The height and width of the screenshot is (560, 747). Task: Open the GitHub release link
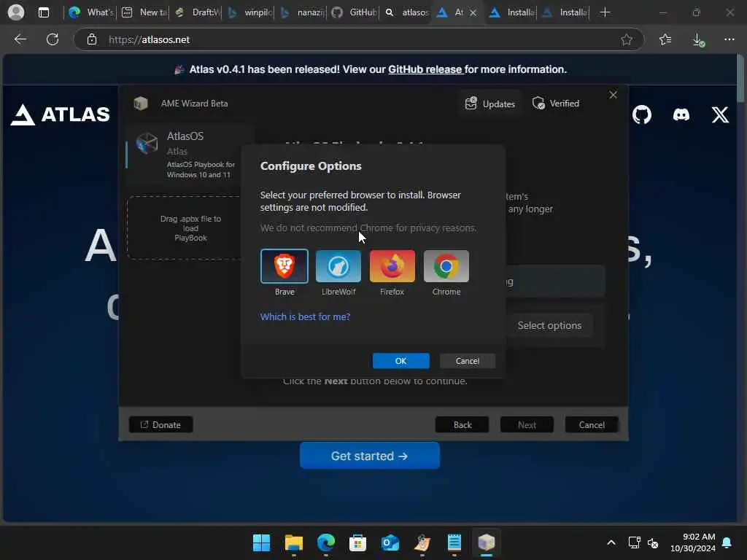425,69
